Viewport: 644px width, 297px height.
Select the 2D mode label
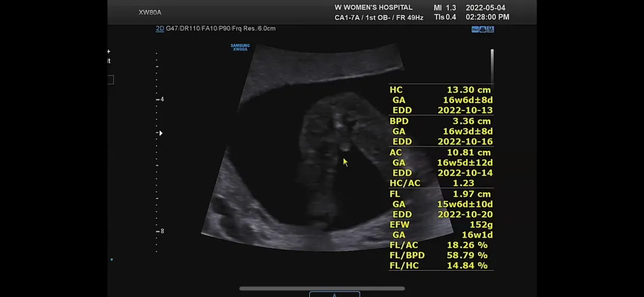[x=160, y=29]
